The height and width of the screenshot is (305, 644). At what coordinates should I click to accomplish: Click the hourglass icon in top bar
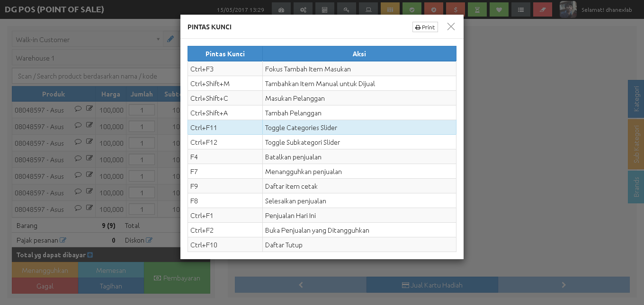pos(477,9)
